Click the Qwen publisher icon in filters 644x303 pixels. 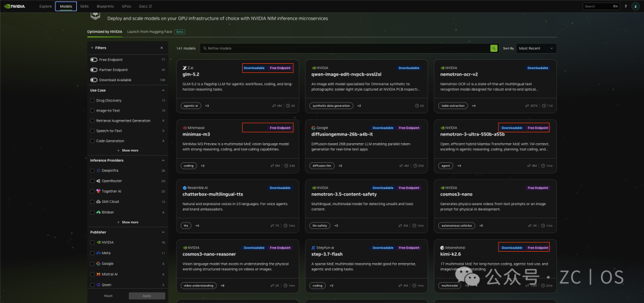point(98,285)
